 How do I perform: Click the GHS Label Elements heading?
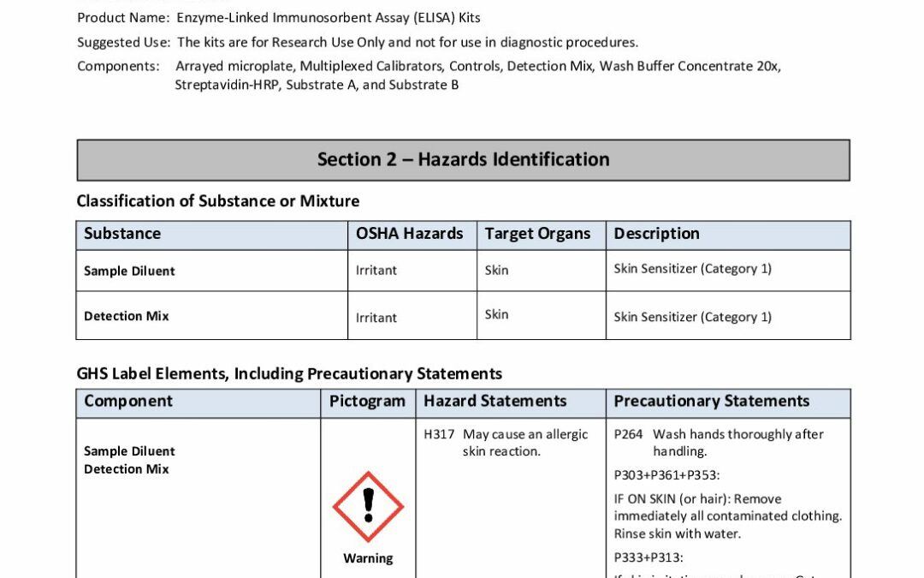click(289, 373)
